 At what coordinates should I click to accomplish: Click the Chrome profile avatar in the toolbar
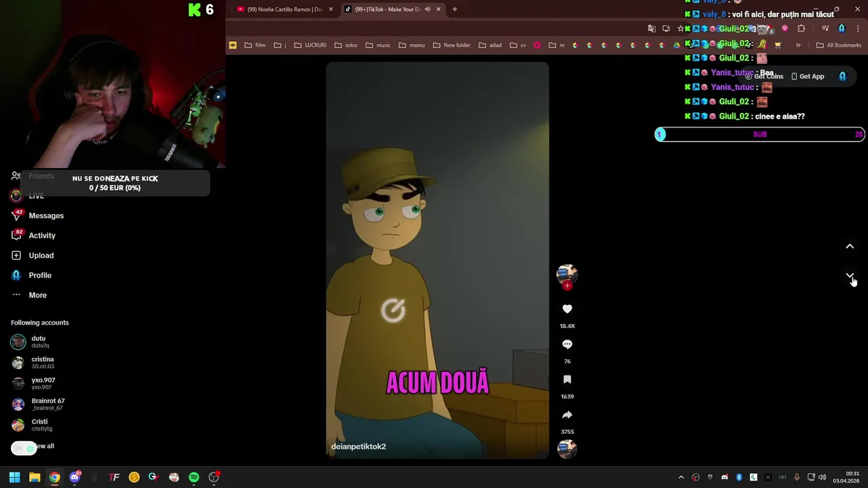[842, 28]
